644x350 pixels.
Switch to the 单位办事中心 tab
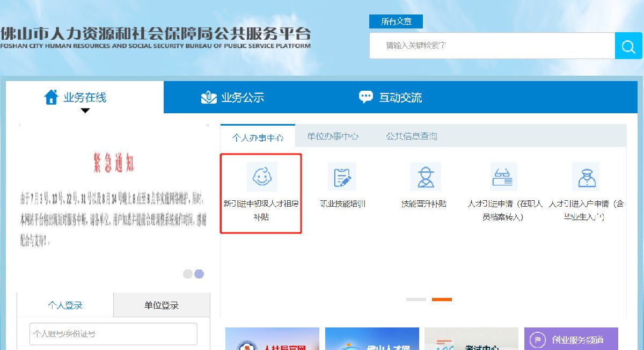[x=333, y=136]
